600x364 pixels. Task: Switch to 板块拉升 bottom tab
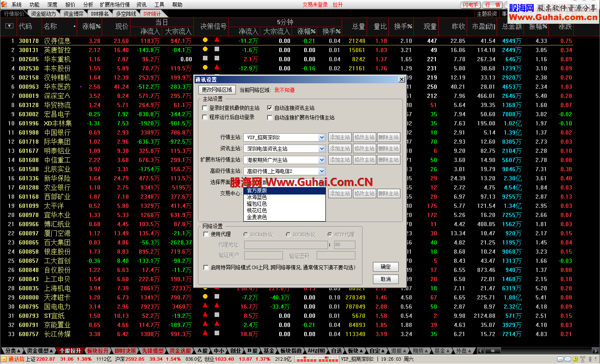[x=97, y=351]
